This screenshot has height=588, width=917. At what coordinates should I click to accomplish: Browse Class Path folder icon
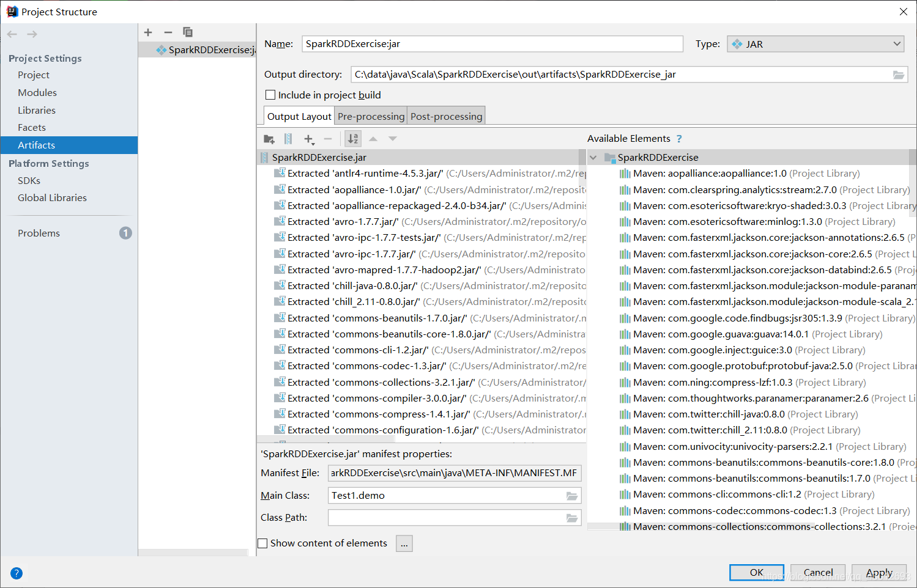[572, 518]
